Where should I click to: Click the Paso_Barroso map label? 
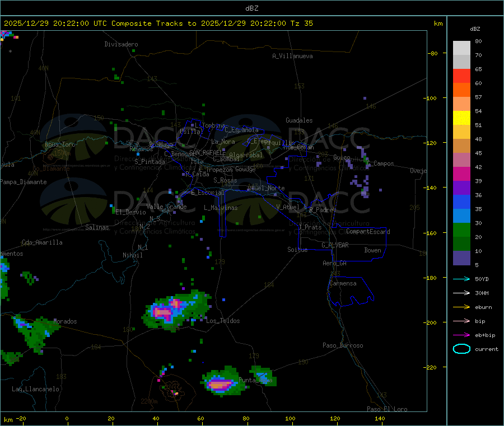tap(343, 345)
